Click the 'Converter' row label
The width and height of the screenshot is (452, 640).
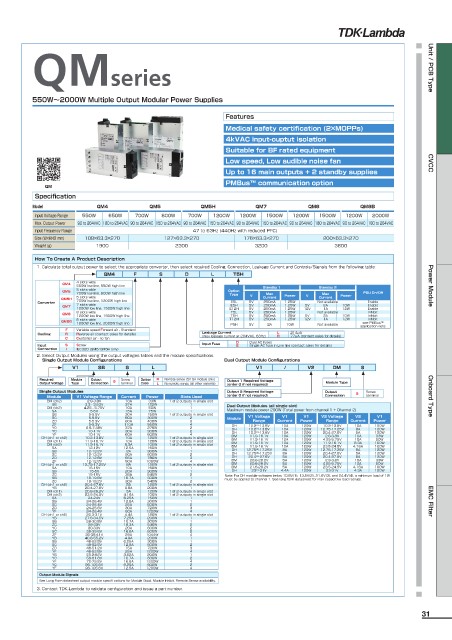click(x=46, y=302)
